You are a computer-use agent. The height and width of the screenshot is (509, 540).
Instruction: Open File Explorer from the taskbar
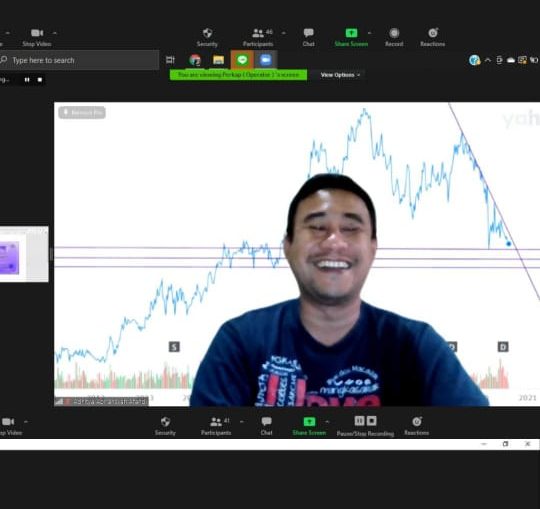point(218,60)
